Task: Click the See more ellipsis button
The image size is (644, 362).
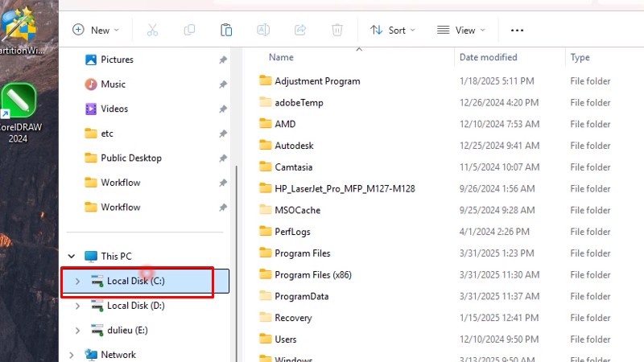Action: point(518,30)
